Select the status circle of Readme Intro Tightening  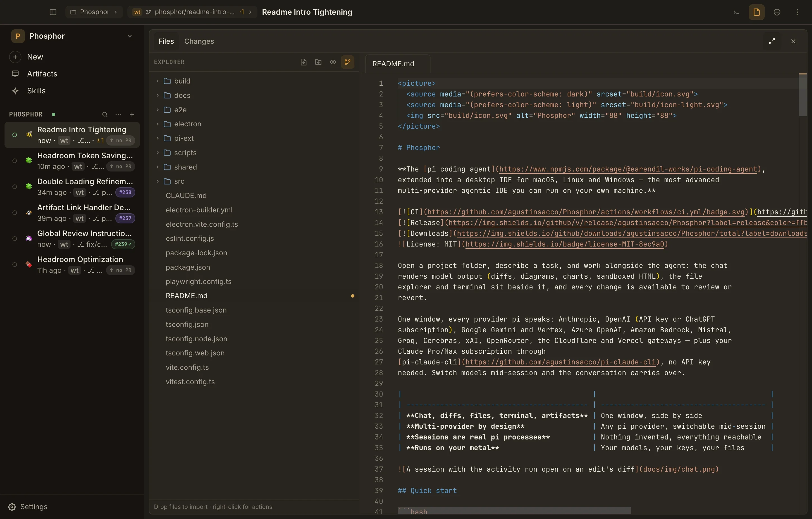pos(14,135)
